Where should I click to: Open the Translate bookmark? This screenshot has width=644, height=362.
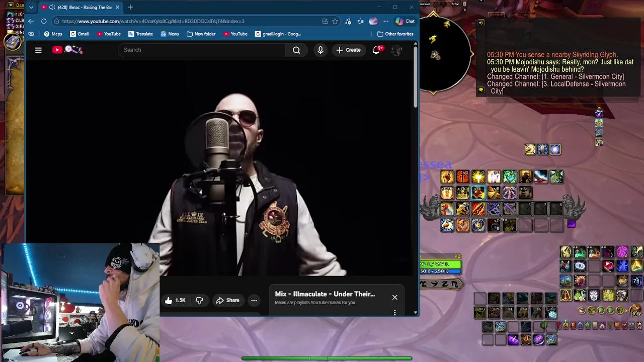pos(140,34)
